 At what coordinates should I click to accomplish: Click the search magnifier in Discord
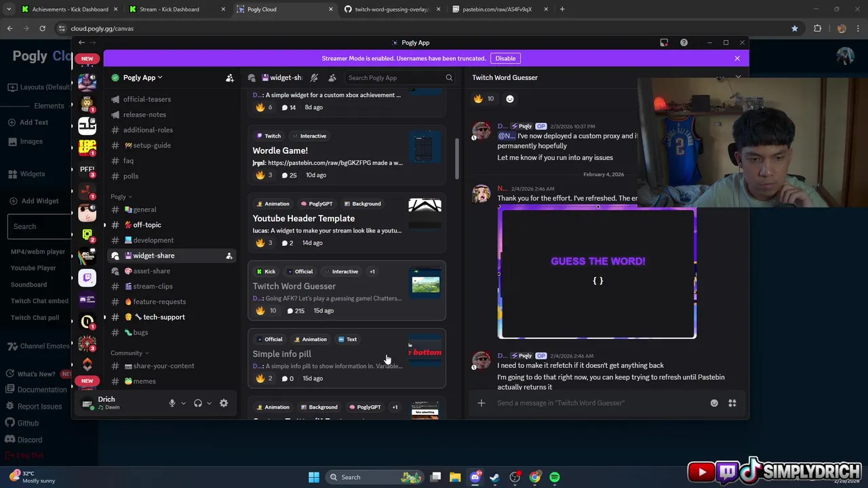coord(449,78)
